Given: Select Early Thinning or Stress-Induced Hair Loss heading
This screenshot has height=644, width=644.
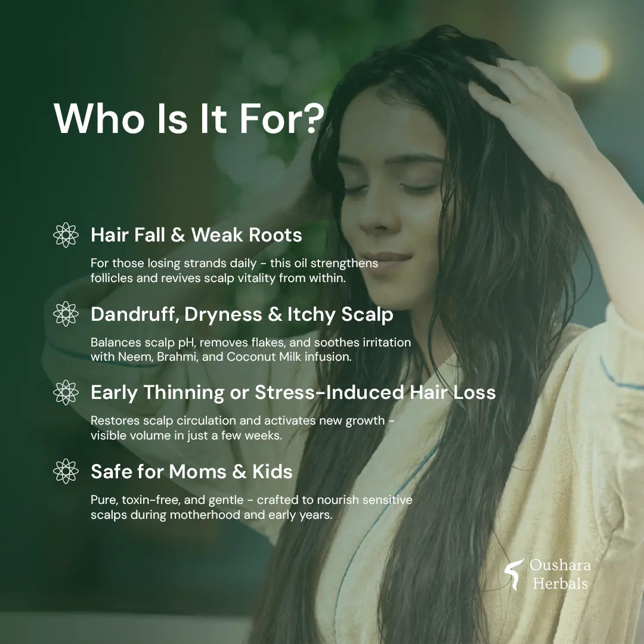Looking at the screenshot, I should (293, 392).
